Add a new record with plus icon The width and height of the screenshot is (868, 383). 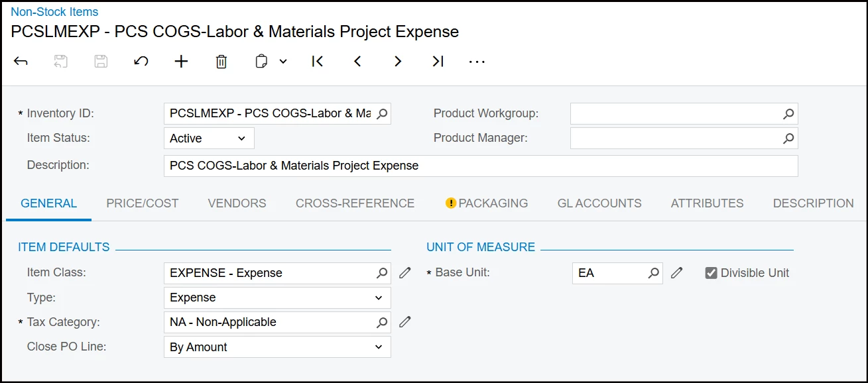[181, 62]
